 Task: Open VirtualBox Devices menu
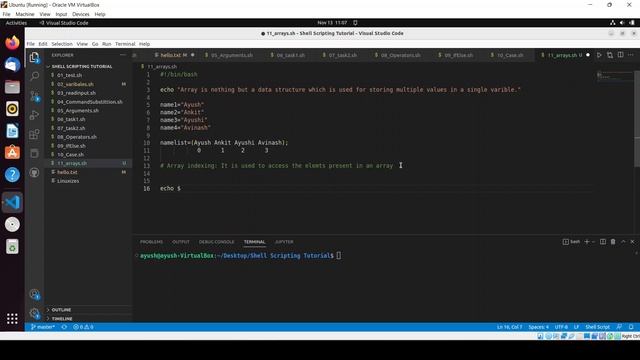(x=80, y=14)
